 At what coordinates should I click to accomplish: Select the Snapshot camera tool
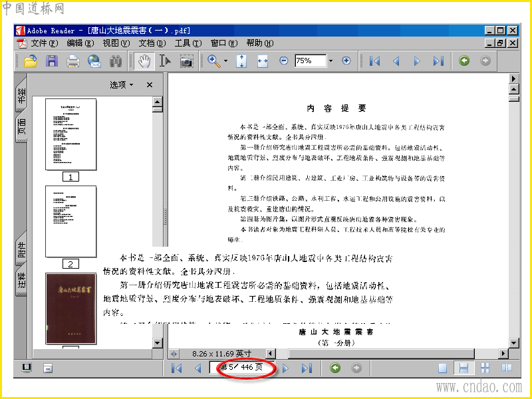(x=186, y=61)
